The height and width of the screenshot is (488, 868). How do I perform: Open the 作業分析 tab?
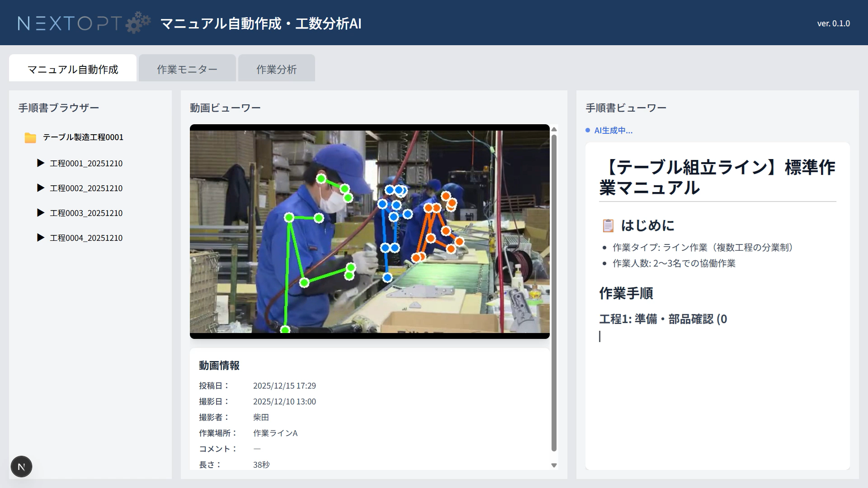[276, 68]
